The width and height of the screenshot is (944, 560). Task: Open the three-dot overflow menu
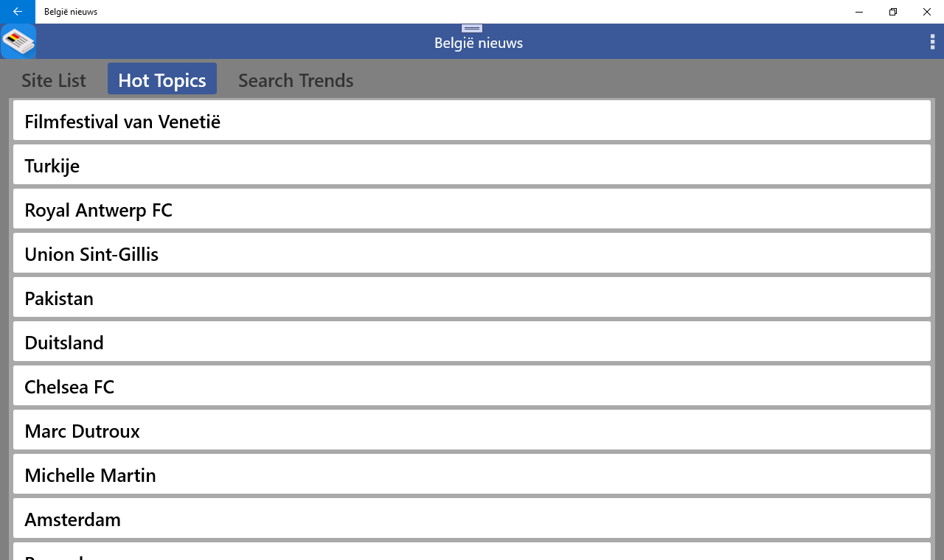(x=932, y=42)
